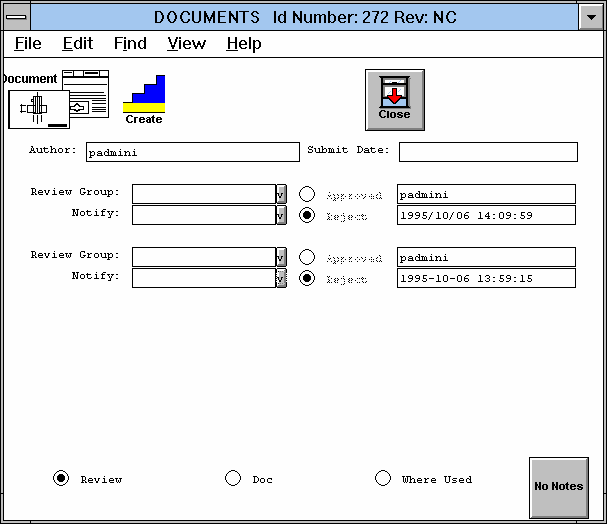Choose the Review radio option at bottom
607x524 pixels.
click(x=61, y=479)
